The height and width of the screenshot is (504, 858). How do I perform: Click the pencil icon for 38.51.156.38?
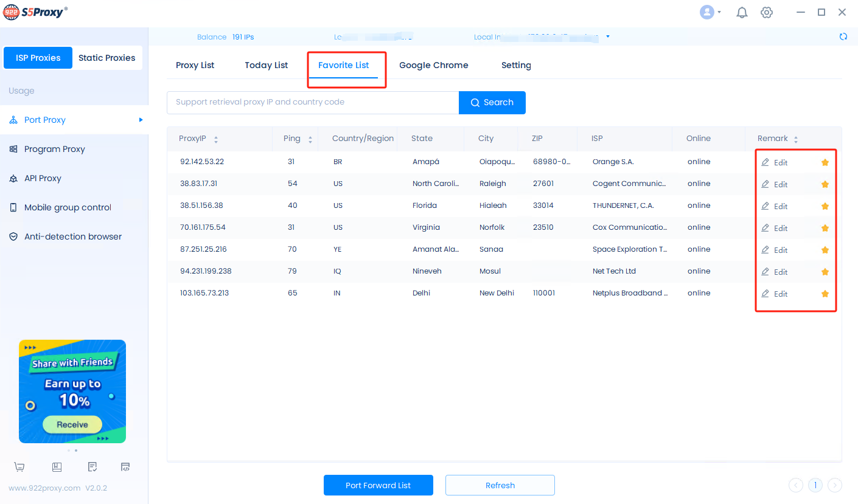766,206
